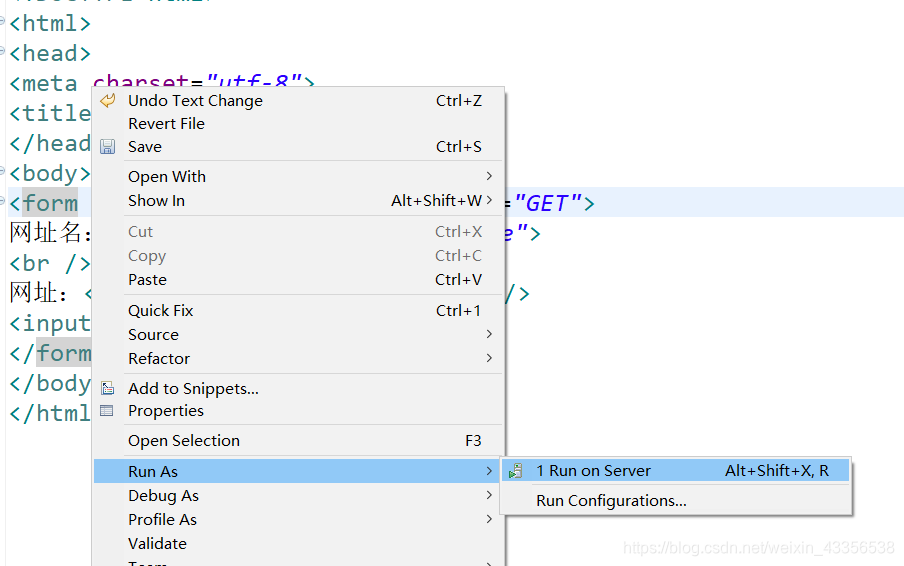Click the "GET" attribute value

(x=548, y=203)
